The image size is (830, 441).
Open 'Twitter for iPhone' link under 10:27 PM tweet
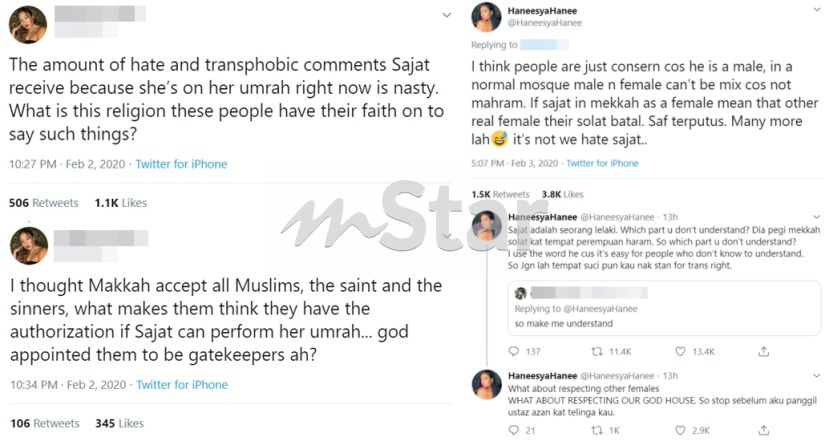click(x=181, y=164)
